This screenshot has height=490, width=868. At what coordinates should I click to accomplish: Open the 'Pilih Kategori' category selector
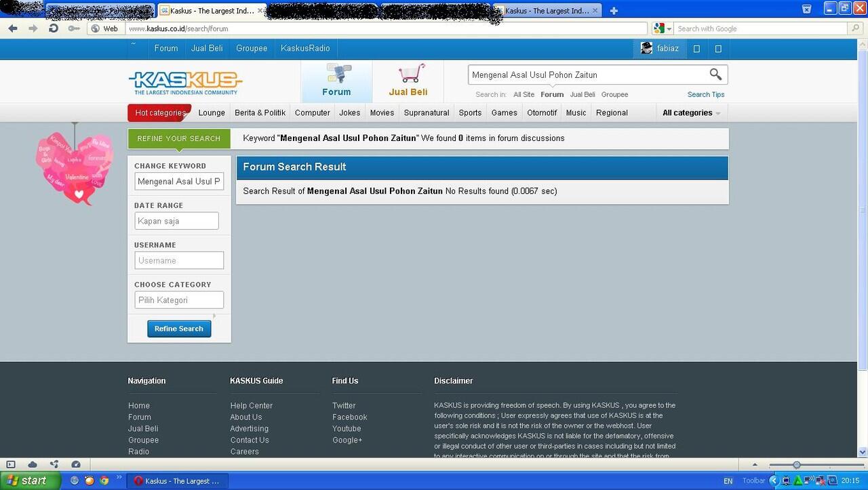pyautogui.click(x=179, y=300)
